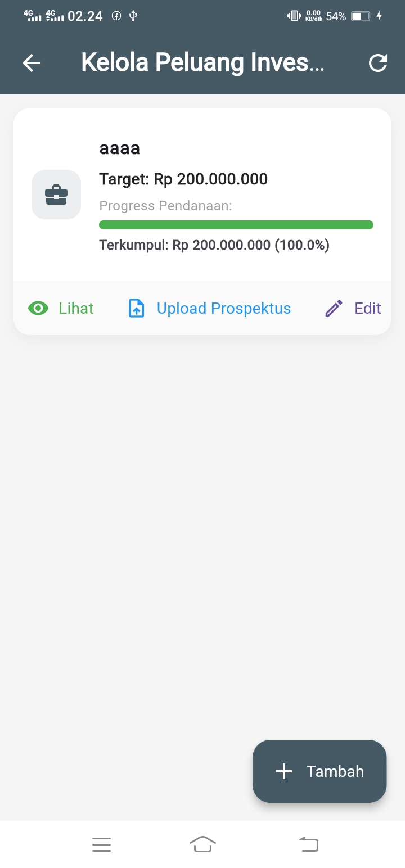Tap the "aaaa" investment title

tap(119, 148)
